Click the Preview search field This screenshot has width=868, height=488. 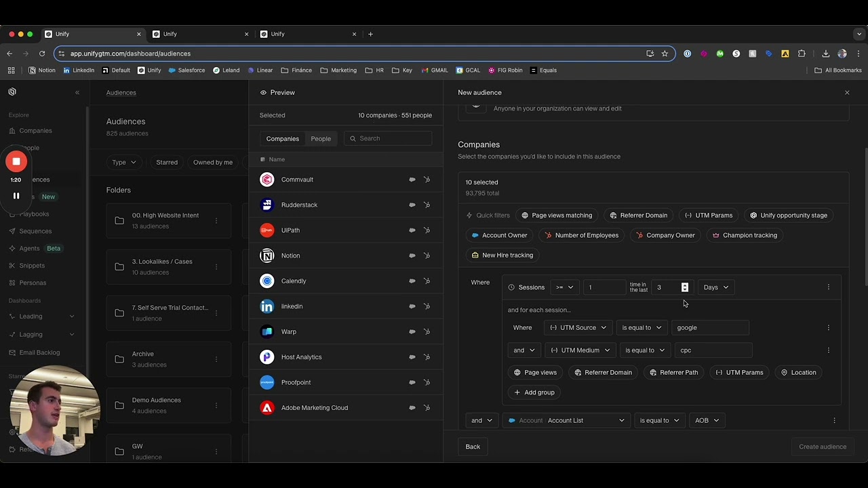388,138
